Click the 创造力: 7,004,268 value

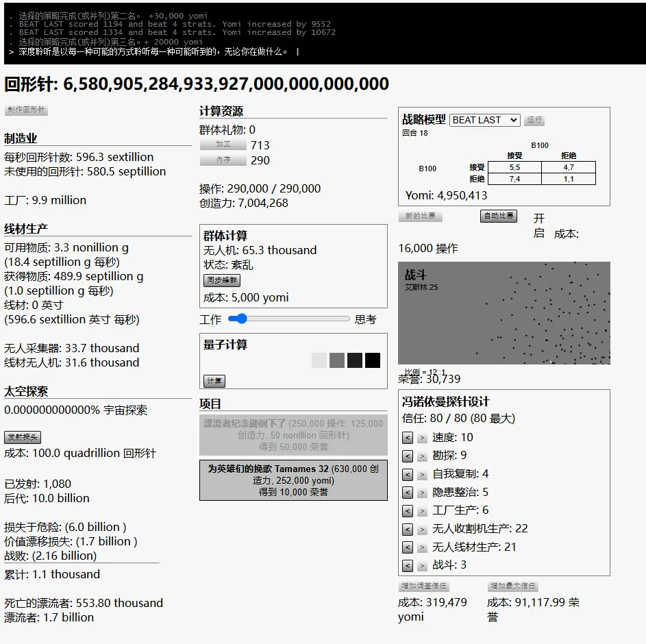point(243,203)
